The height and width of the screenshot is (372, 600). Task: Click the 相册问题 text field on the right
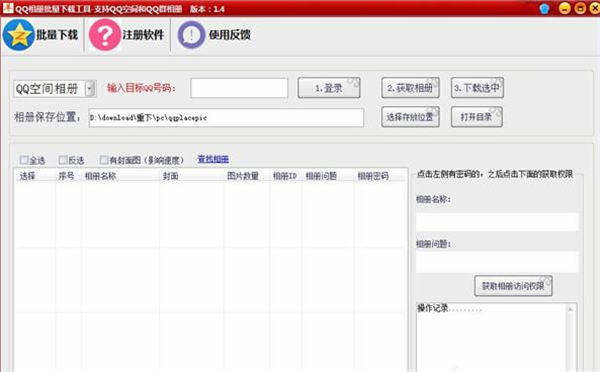click(497, 262)
